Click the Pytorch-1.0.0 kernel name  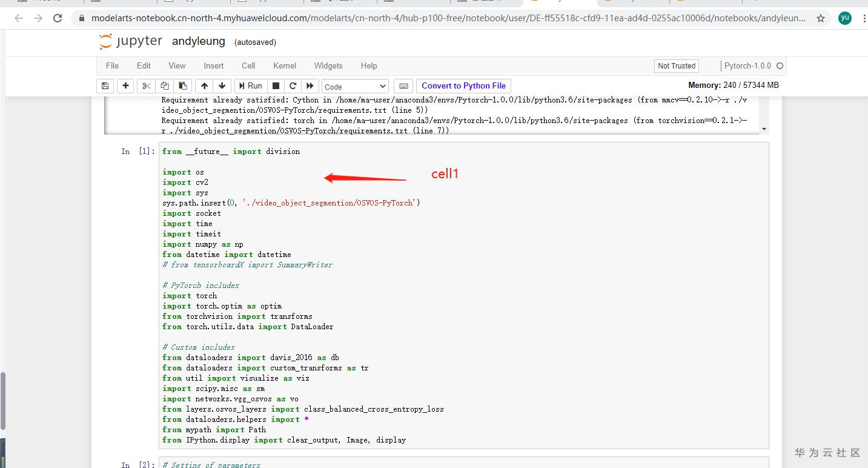point(747,66)
